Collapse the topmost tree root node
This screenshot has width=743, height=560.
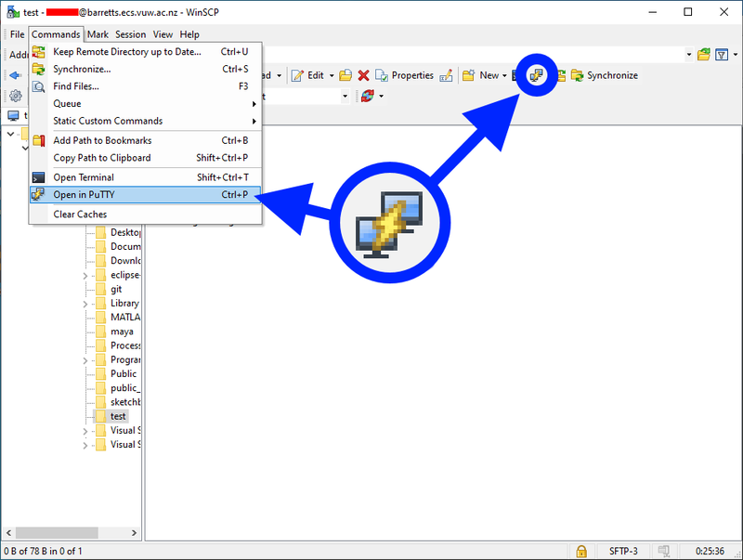click(10, 134)
